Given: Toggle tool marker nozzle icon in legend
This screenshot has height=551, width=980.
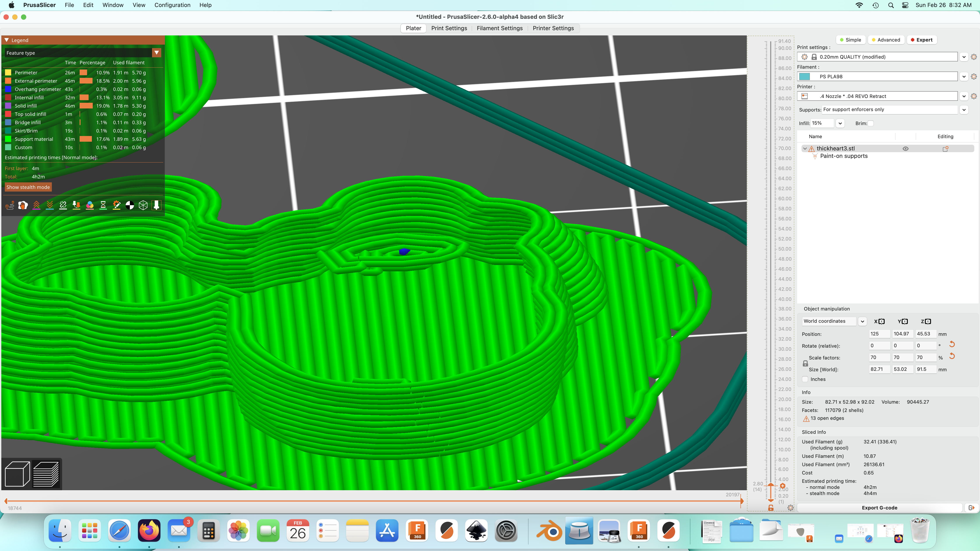Looking at the screenshot, I should 156,205.
